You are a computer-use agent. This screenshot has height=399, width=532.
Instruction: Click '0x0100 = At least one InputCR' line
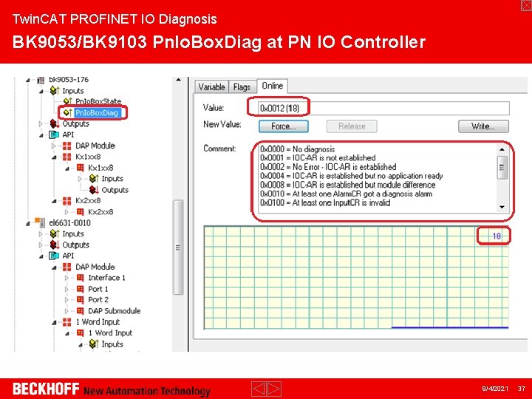325,203
